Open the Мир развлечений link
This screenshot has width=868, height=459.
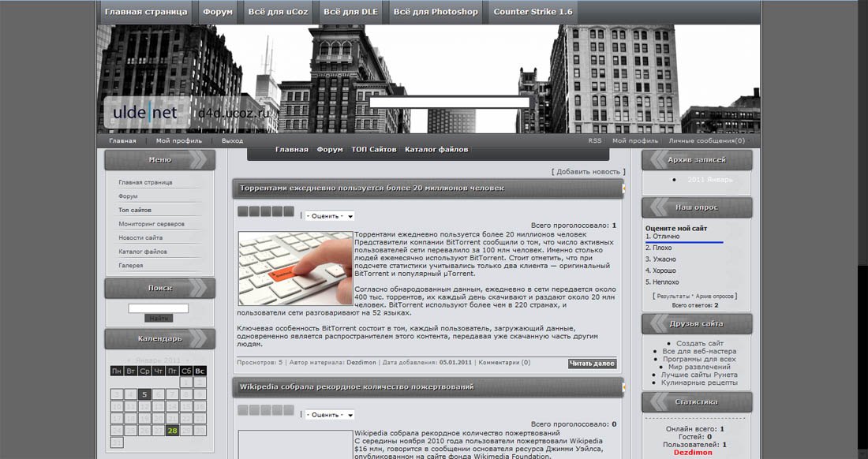[x=699, y=367]
